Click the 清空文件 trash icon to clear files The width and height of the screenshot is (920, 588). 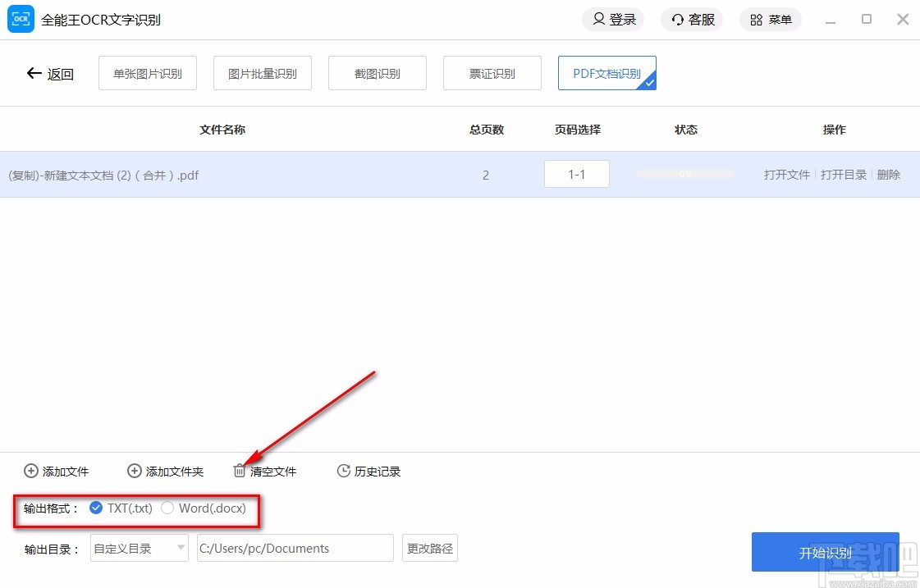coord(239,471)
